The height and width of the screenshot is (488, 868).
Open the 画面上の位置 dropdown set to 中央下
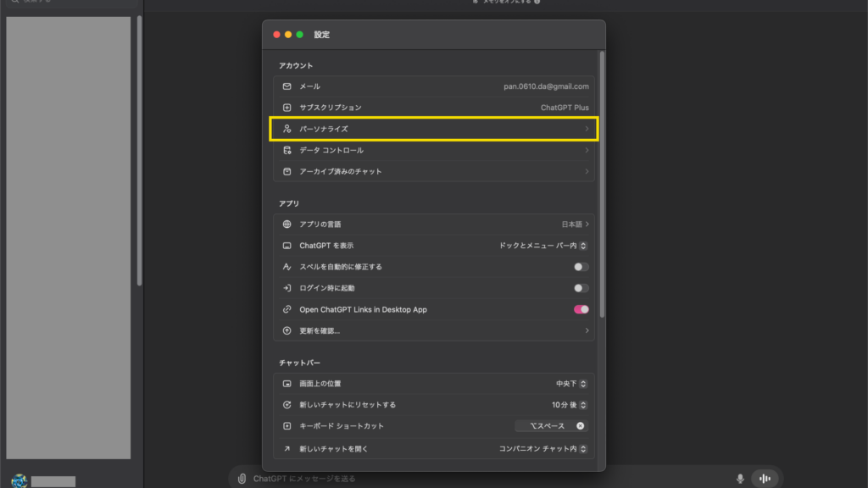click(x=571, y=384)
